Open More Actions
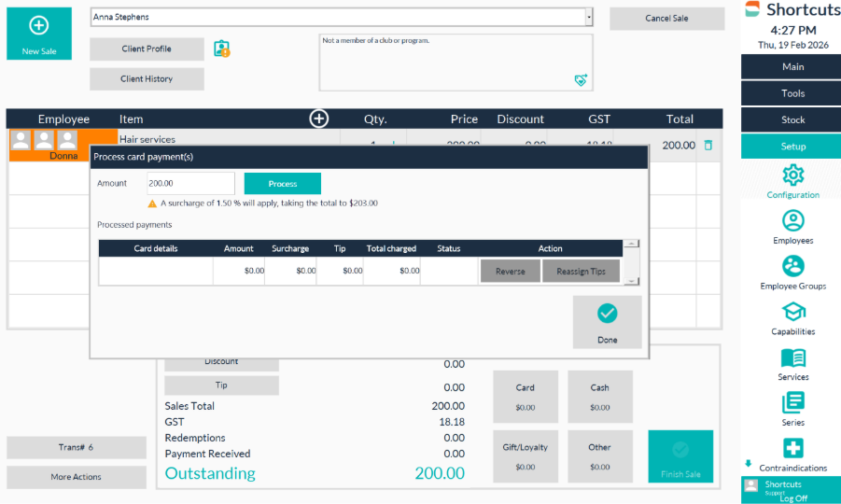This screenshot has height=504, width=841. click(77, 477)
